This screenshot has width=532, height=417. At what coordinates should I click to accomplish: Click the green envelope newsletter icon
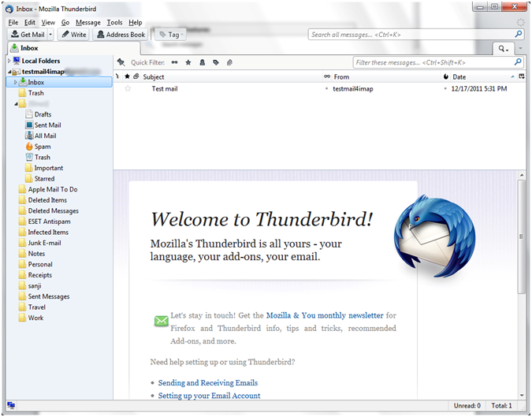click(161, 320)
